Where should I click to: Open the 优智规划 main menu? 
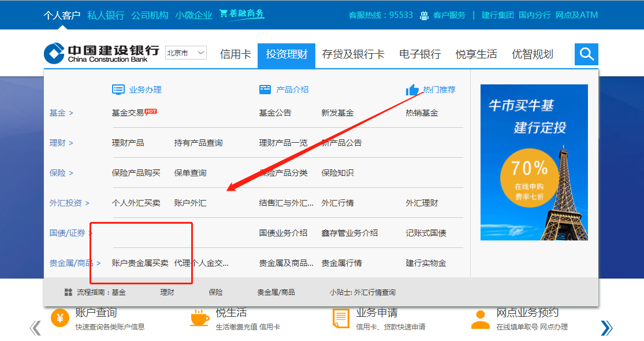pyautogui.click(x=533, y=54)
